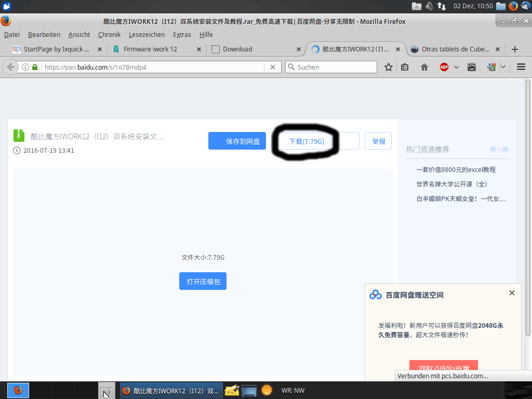Close the Firmware iwork 12 tab

coord(199,49)
